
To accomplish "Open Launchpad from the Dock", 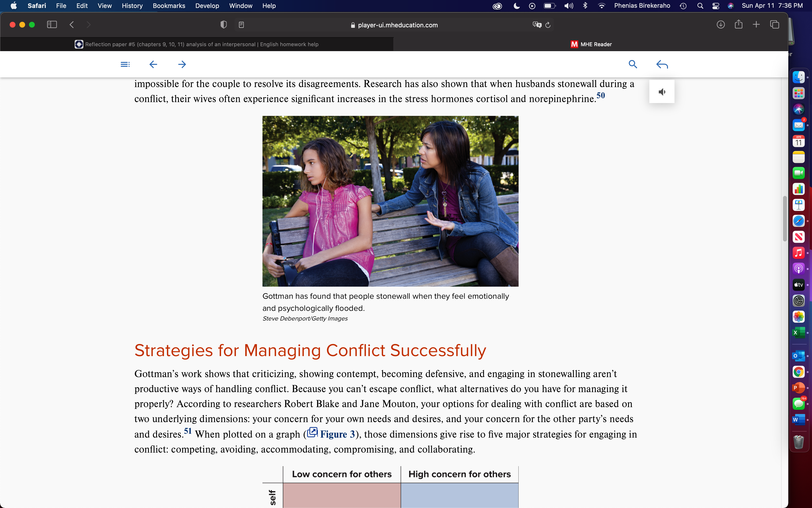I will (x=798, y=93).
